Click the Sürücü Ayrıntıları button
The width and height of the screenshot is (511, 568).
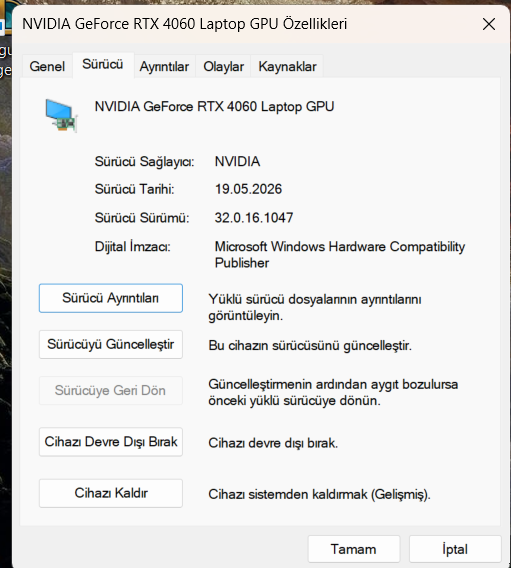(x=111, y=298)
